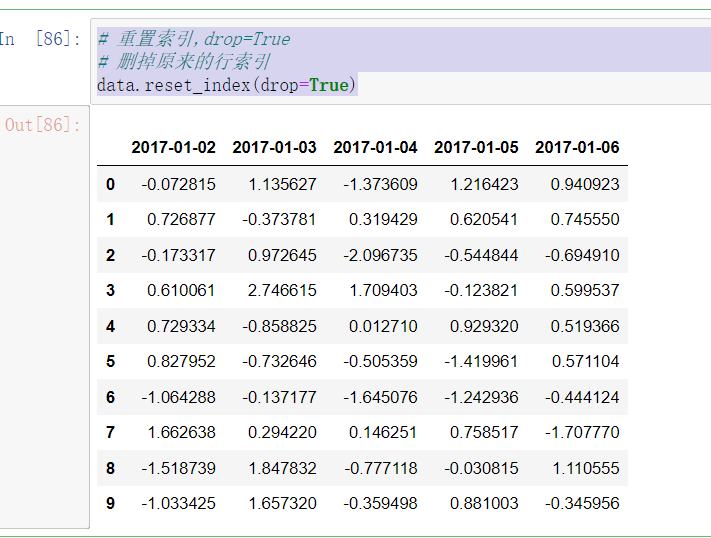Click cell value 0.729334
This screenshot has width=711, height=538.
(x=181, y=326)
